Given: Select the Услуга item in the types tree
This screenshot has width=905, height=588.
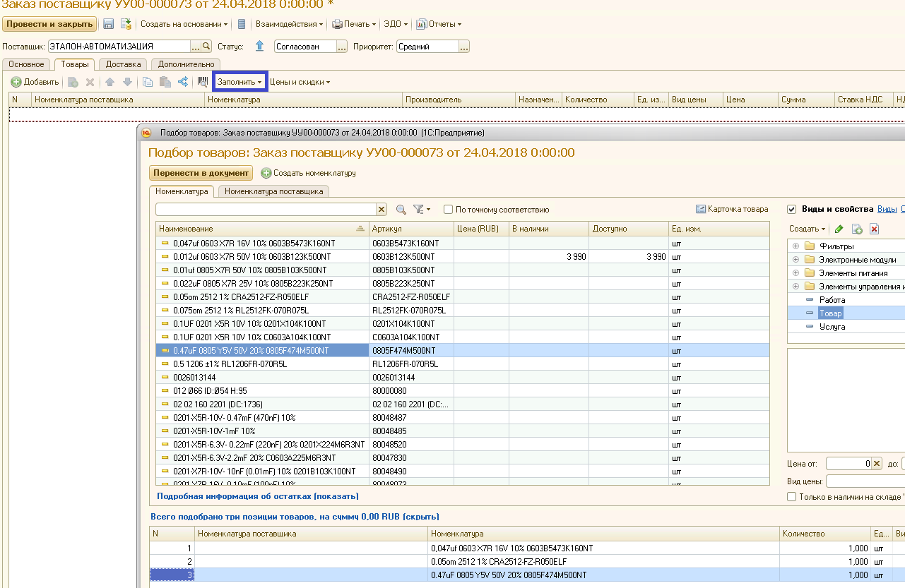Looking at the screenshot, I should [x=832, y=327].
